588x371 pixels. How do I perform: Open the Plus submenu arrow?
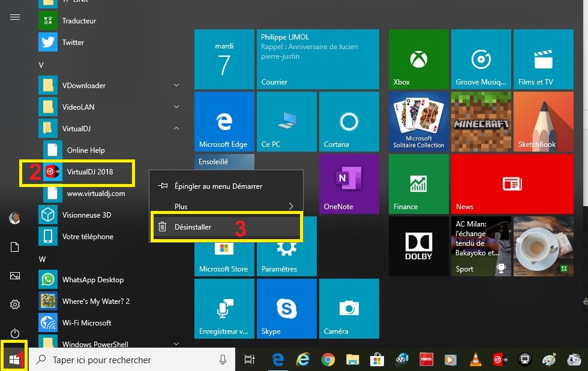(x=291, y=206)
